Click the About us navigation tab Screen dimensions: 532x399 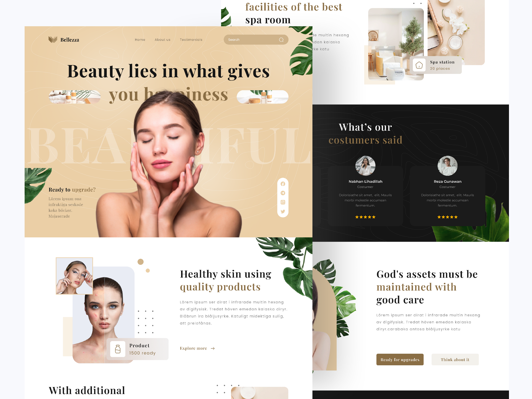click(162, 39)
